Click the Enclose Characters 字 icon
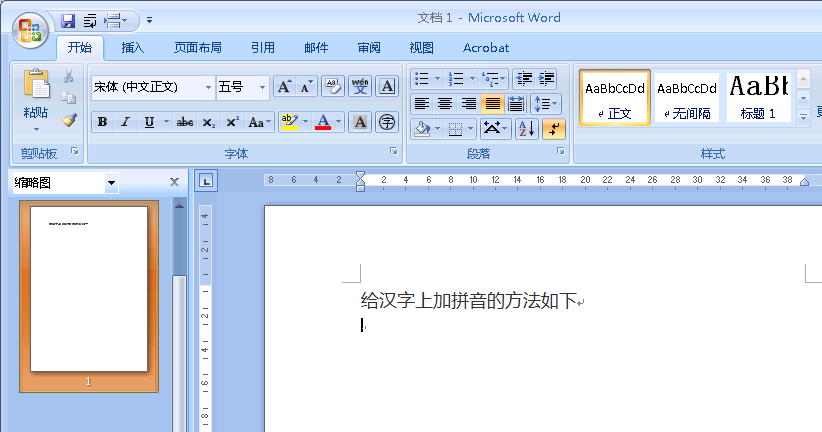The image size is (822, 432). (387, 122)
